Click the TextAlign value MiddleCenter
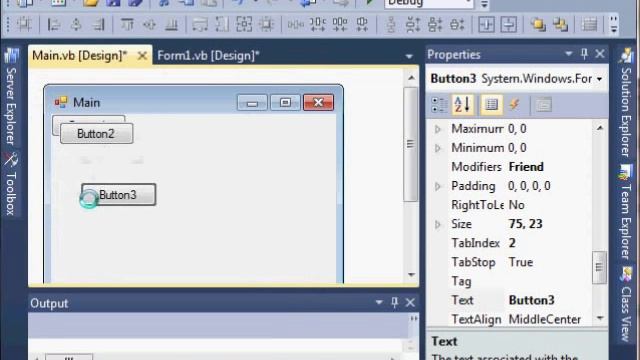 [544, 319]
